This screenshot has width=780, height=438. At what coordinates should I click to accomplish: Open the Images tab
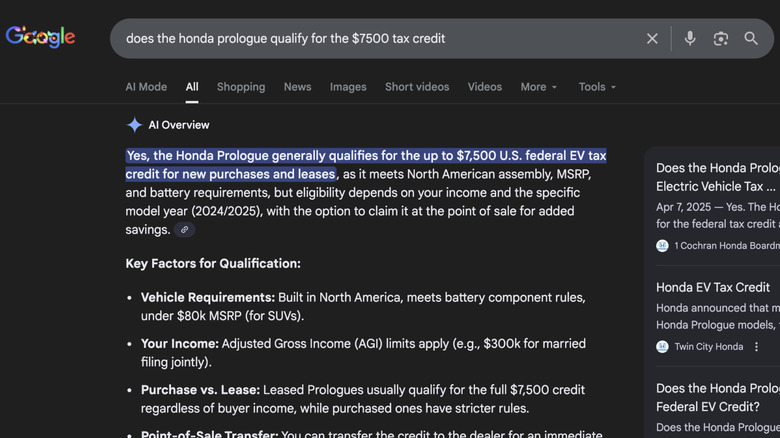(348, 87)
